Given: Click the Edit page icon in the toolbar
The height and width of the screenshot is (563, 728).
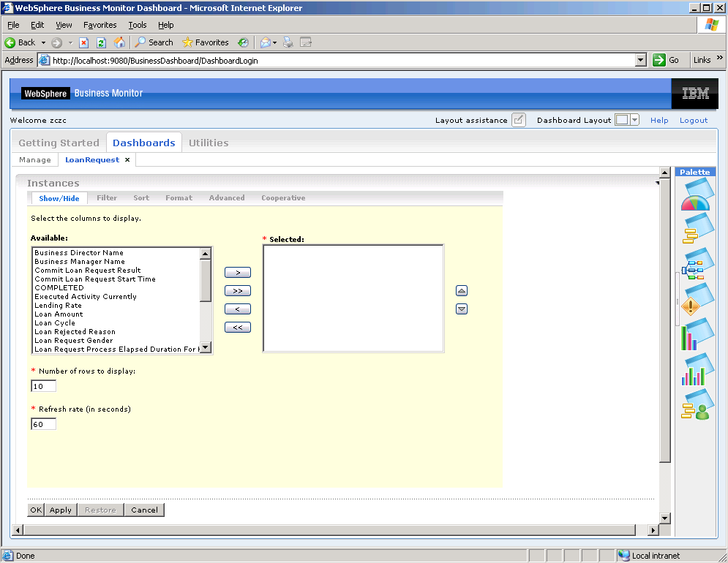Looking at the screenshot, I should [306, 42].
